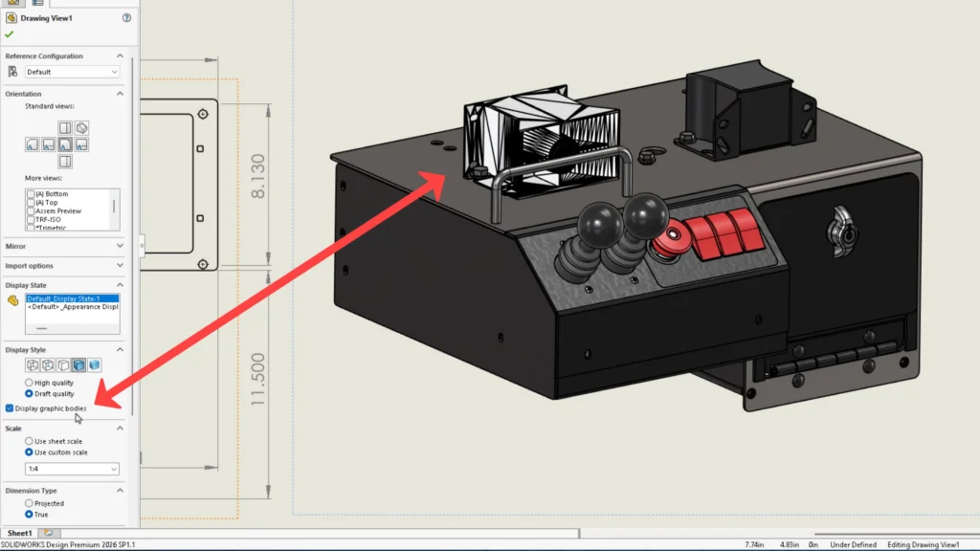Open the Reference Configuration Default dropdown
Screen dimensions: 980x551
tap(73, 72)
